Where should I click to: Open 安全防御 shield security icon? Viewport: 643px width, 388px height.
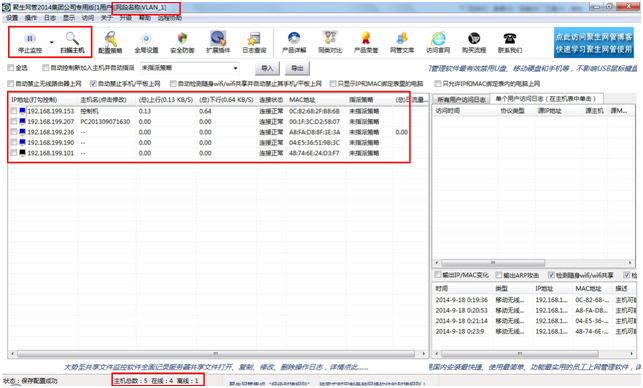tap(182, 39)
